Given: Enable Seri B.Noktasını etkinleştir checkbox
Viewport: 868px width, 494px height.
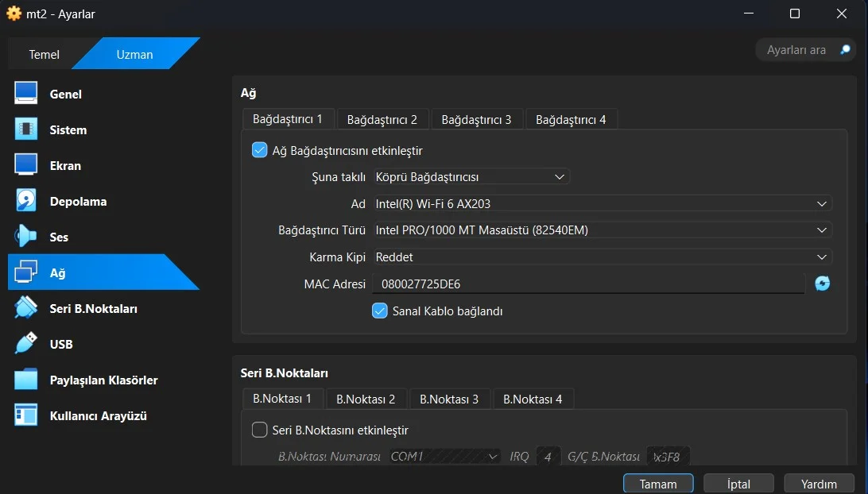Looking at the screenshot, I should tap(259, 430).
